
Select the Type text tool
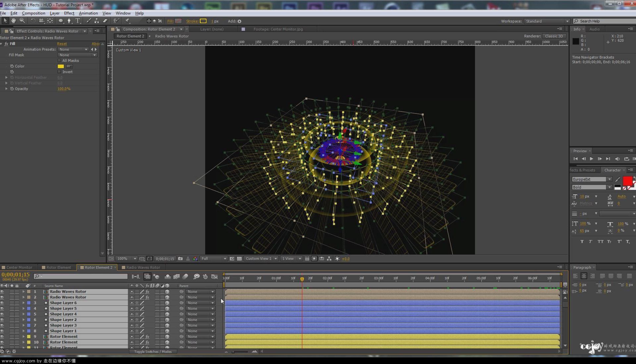78,21
